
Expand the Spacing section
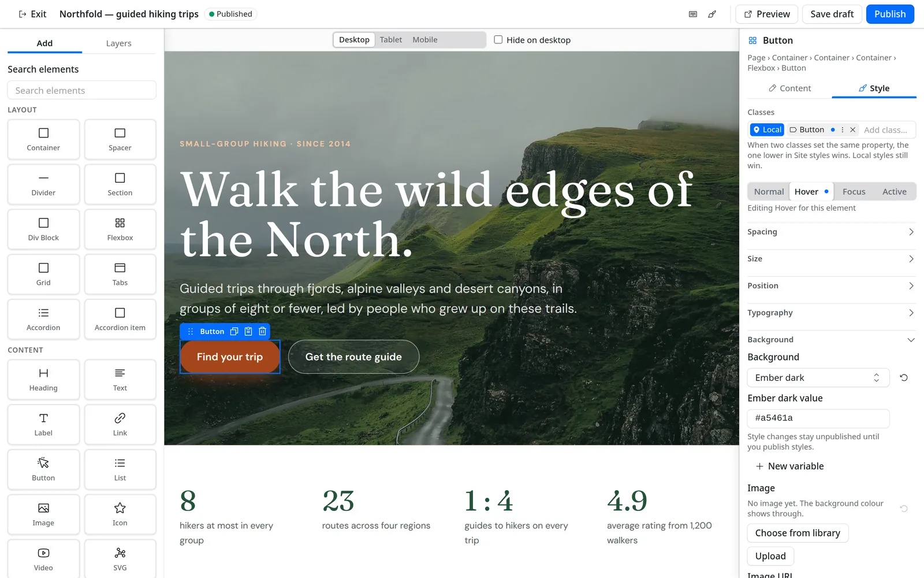point(831,232)
